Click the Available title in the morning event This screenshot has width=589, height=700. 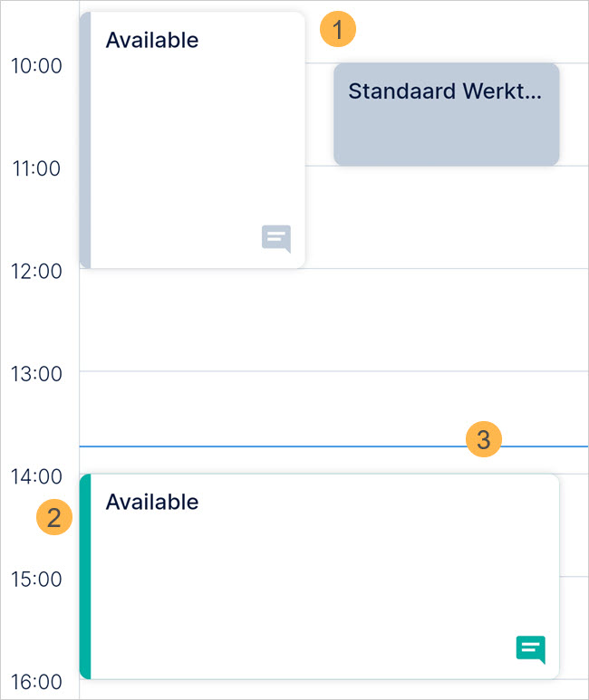152,40
